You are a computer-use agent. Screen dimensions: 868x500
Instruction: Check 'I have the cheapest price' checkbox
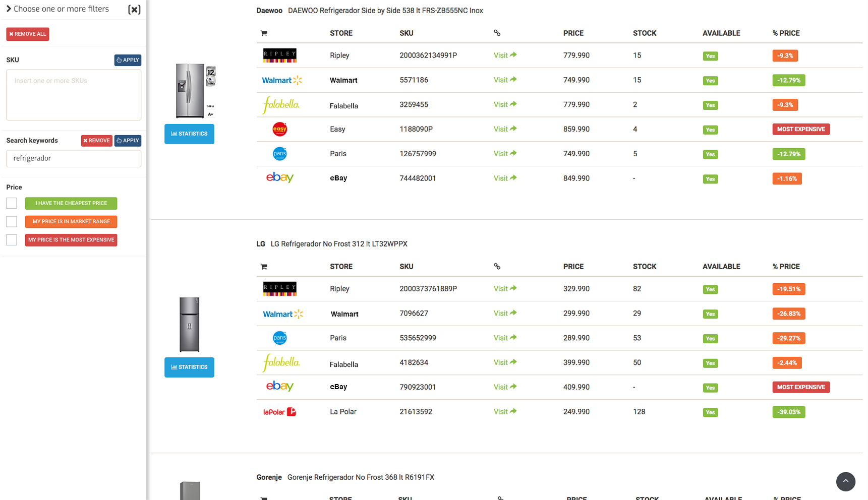(12, 203)
